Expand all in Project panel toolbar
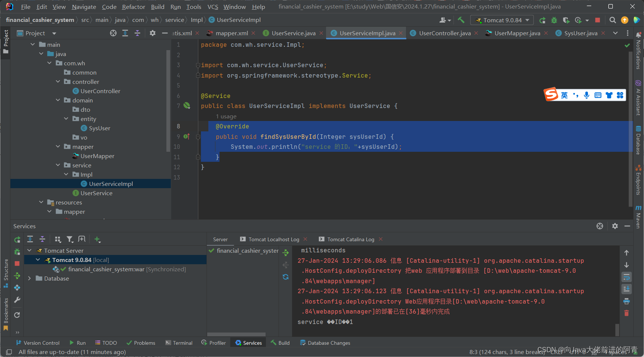644x357 pixels. click(x=125, y=33)
